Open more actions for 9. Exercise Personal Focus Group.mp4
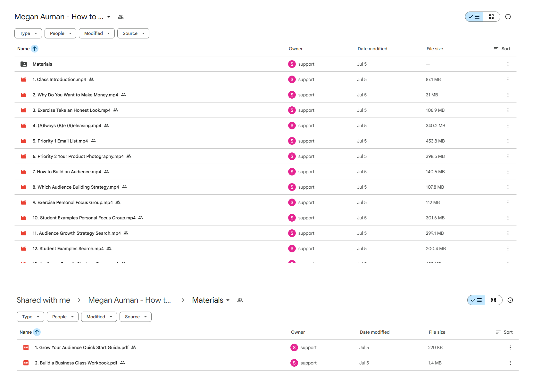 [x=508, y=202]
